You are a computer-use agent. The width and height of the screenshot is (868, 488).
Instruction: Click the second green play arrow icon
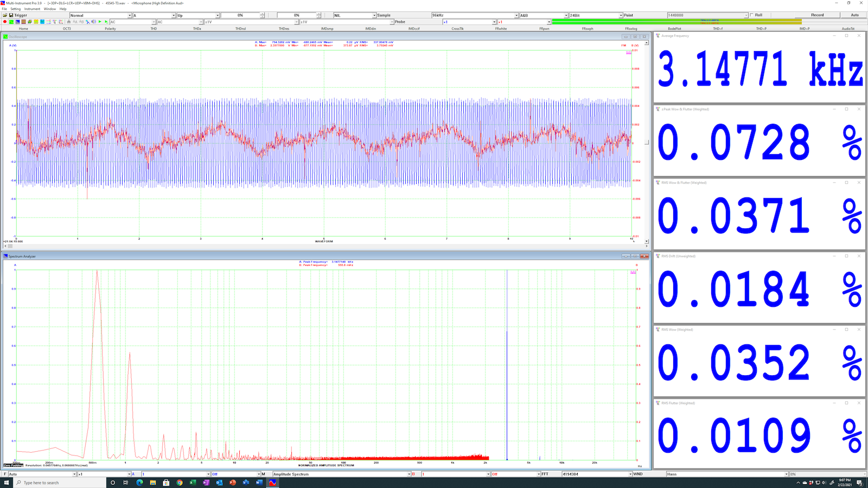coord(106,22)
